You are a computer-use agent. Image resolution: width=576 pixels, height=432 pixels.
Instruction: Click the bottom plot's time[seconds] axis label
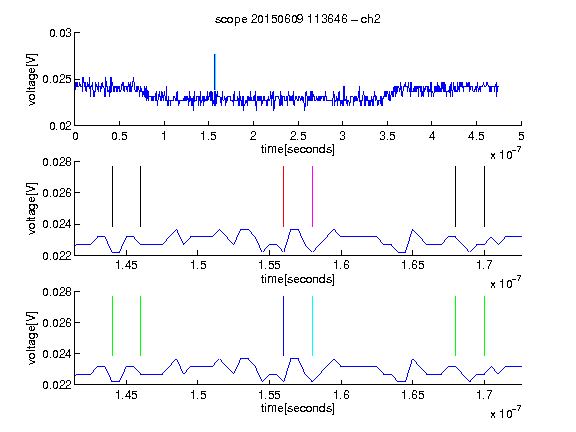point(298,408)
